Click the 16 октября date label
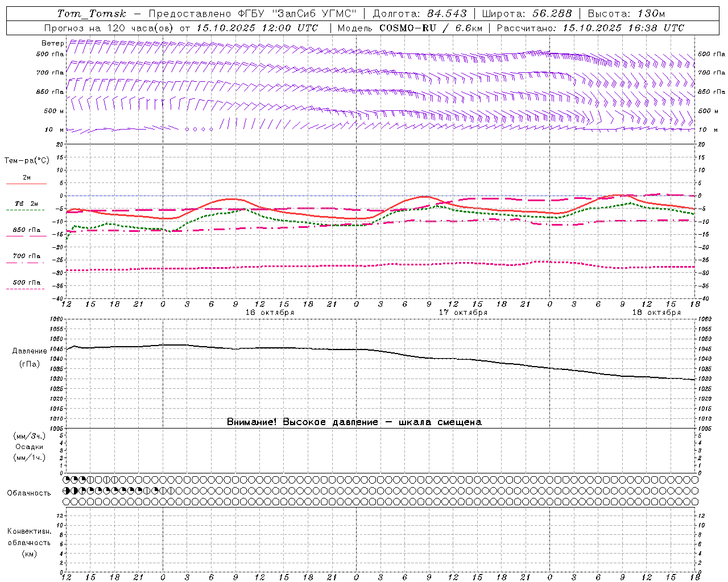The image size is (728, 582). click(x=270, y=313)
